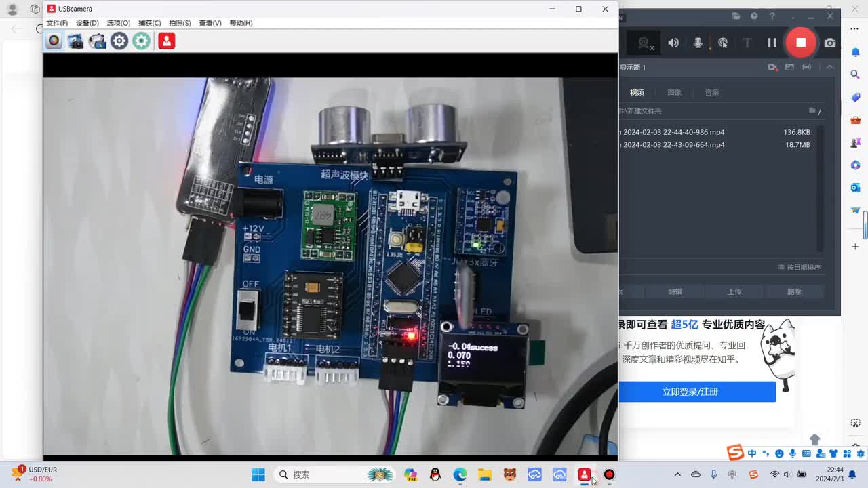Image resolution: width=868 pixels, height=488 pixels.
Task: Show hidden system tray icons chevron
Action: point(677,474)
